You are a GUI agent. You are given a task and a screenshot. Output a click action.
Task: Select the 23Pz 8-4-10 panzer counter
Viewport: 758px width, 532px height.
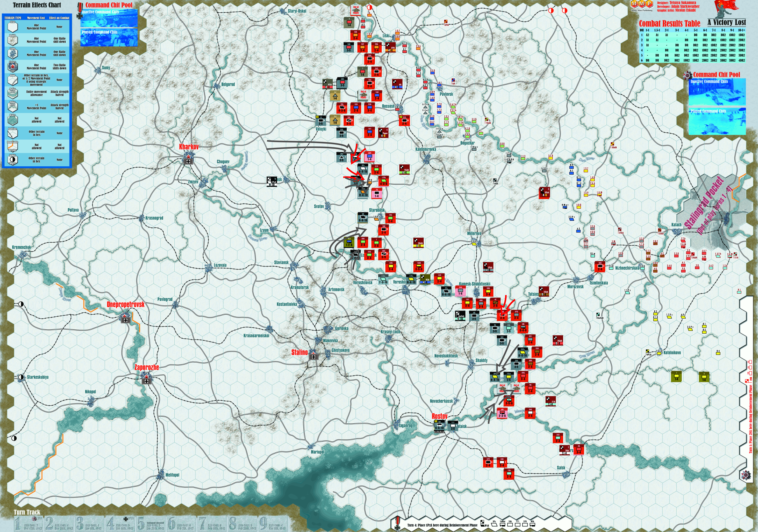(x=523, y=352)
